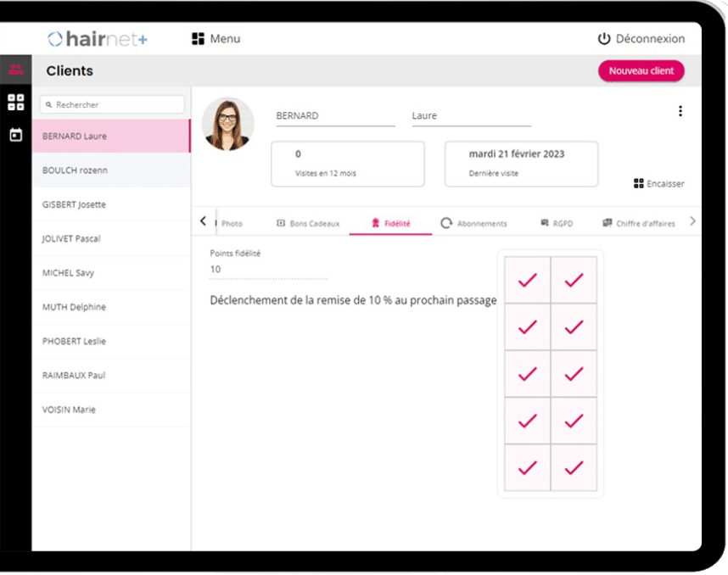Click the Points fidélité value field
The image size is (728, 575).
pyautogui.click(x=268, y=270)
